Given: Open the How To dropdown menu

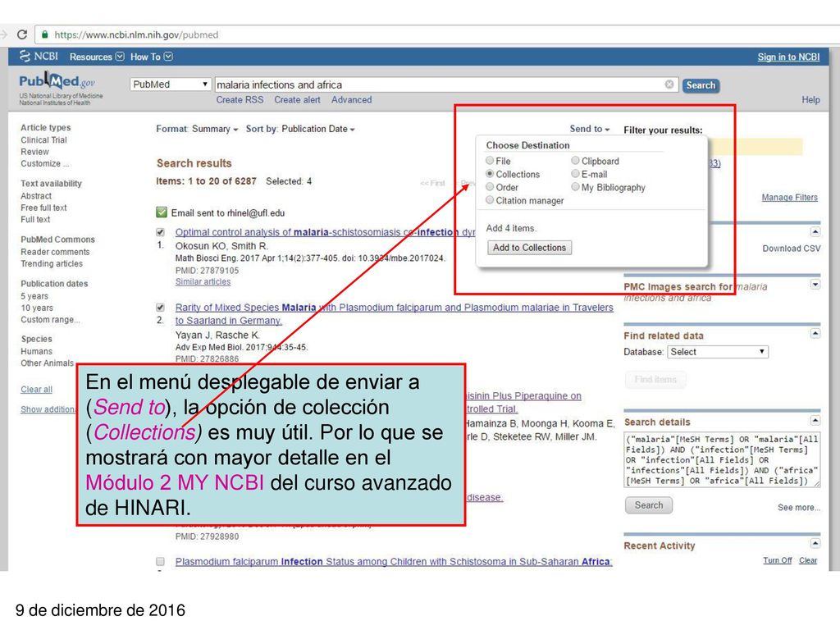Looking at the screenshot, I should pos(151,57).
